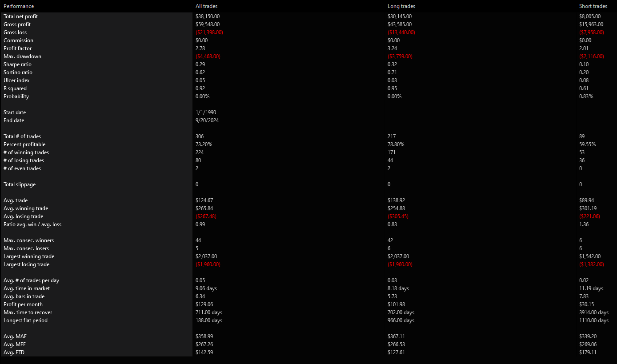Select the Avg. winning trade label
The image size is (617, 364).
point(26,208)
